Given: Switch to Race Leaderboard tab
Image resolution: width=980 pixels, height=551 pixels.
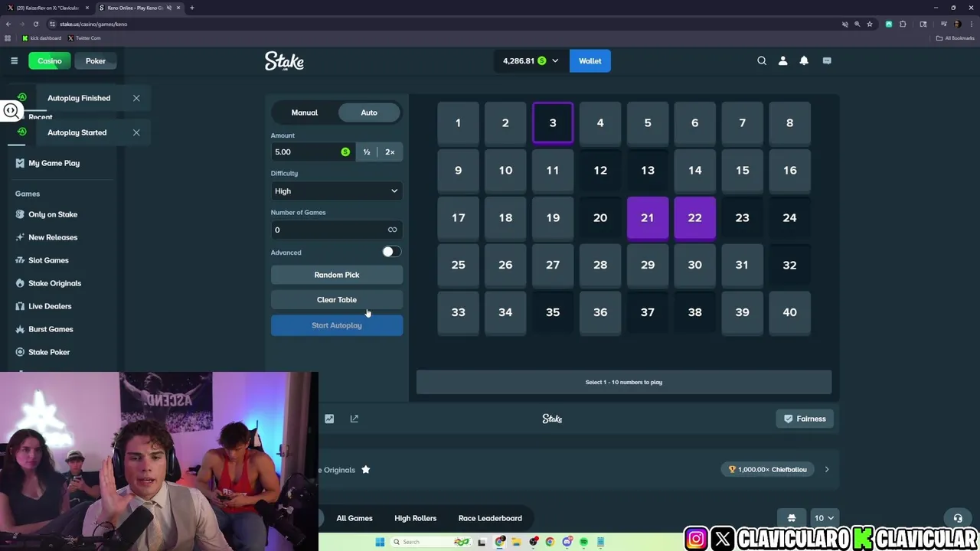Looking at the screenshot, I should pos(490,518).
